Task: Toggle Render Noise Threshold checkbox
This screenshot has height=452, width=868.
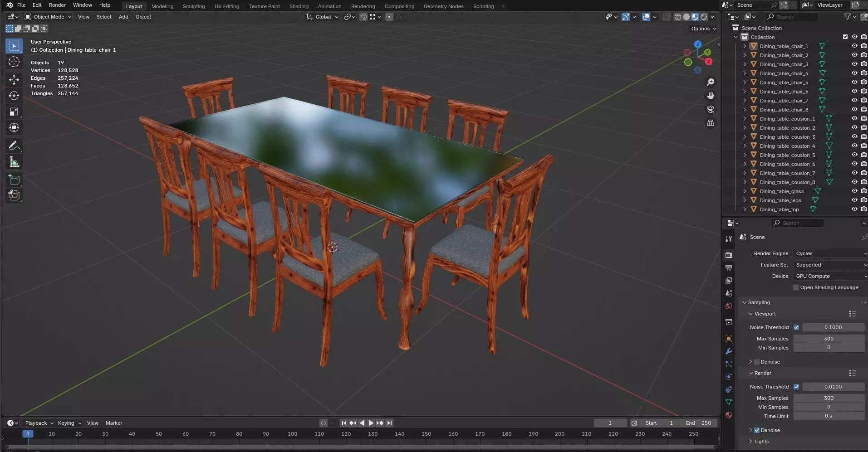Action: tap(796, 387)
